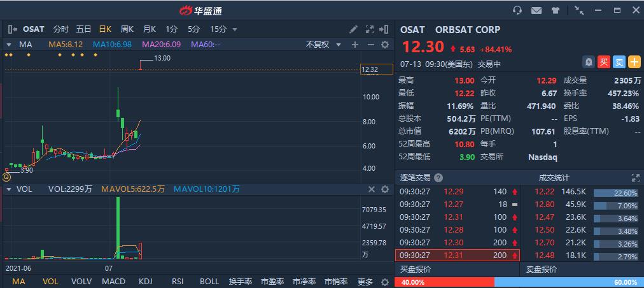Select the 5分 timeframe tab

coord(193,29)
